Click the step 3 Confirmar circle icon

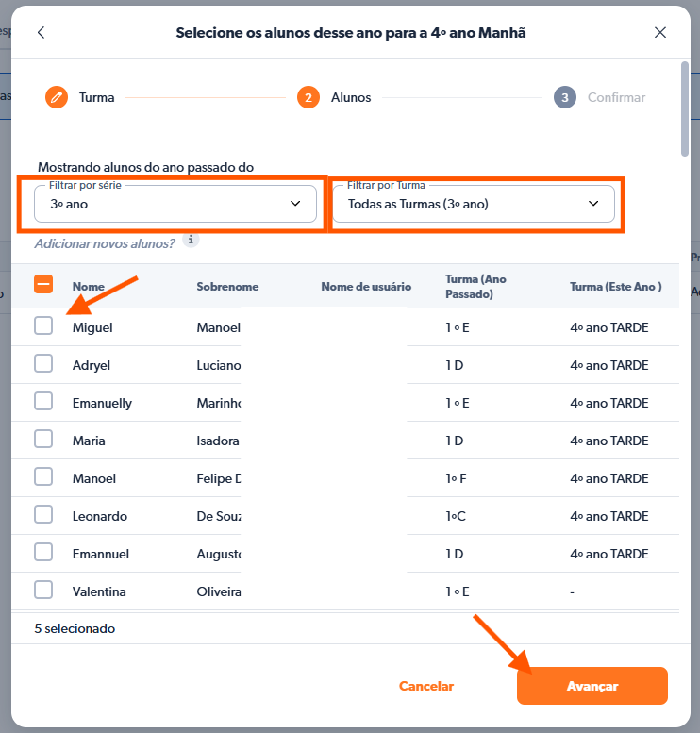click(x=564, y=97)
